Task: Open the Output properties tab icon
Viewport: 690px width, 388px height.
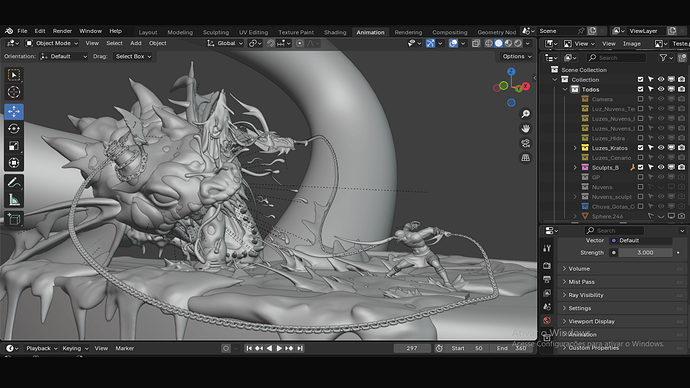Action: 547,279
